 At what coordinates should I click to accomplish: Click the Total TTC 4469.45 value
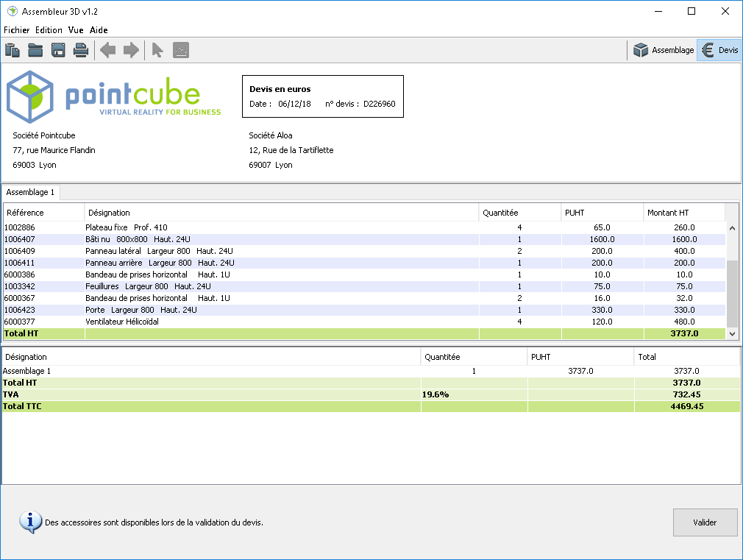point(686,406)
